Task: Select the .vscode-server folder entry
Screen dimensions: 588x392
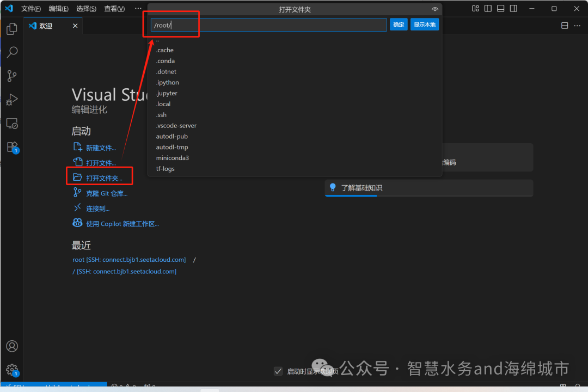Action: tap(295, 126)
